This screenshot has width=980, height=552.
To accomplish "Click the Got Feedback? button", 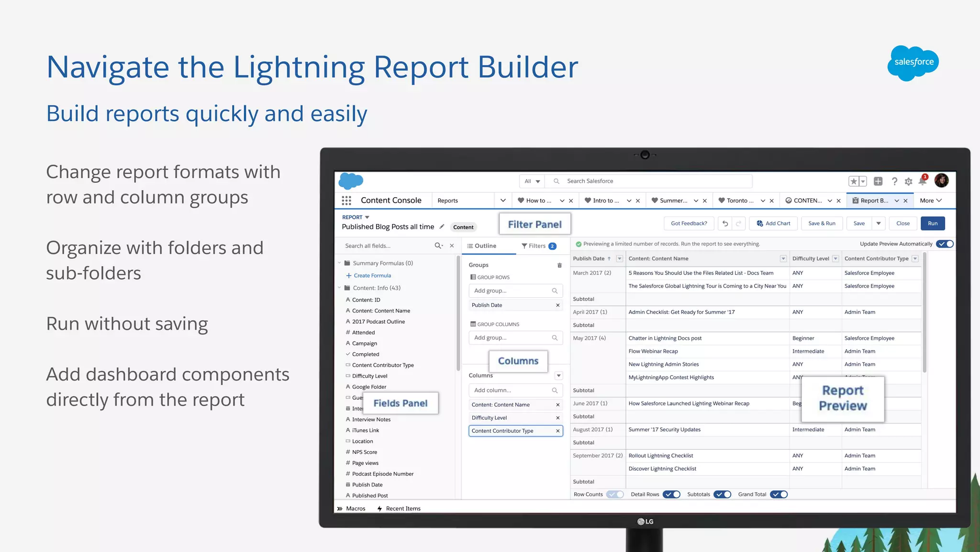I will click(x=689, y=224).
